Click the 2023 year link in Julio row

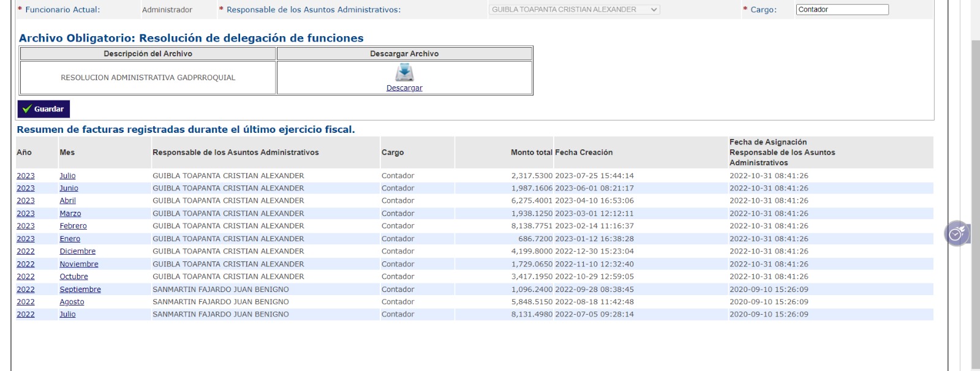tap(26, 176)
